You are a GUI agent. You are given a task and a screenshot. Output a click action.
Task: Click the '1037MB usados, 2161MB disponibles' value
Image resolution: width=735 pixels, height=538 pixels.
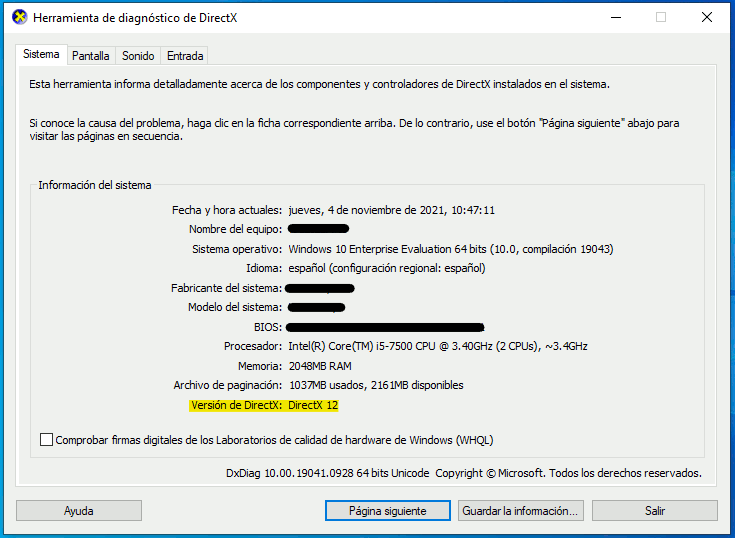[x=376, y=385]
